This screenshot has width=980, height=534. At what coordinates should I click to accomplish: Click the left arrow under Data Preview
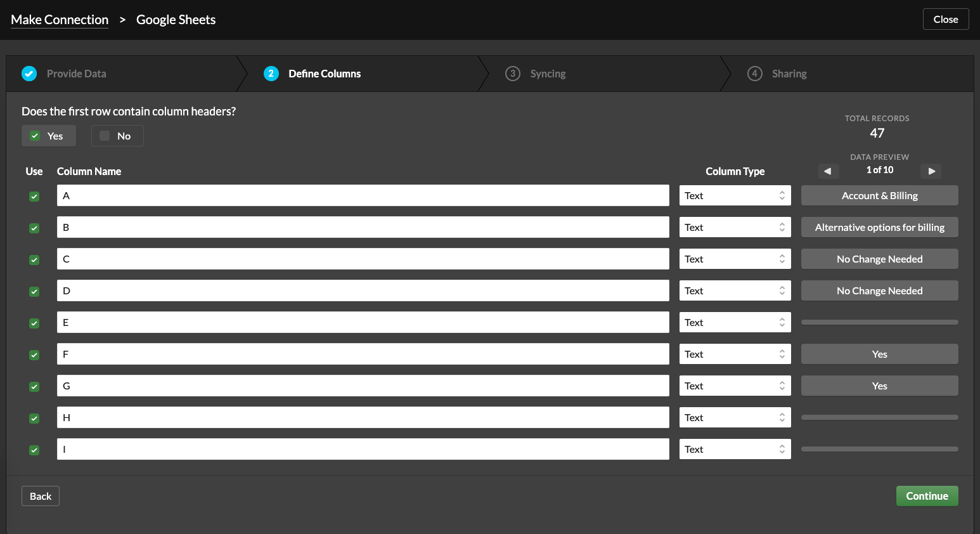(828, 171)
